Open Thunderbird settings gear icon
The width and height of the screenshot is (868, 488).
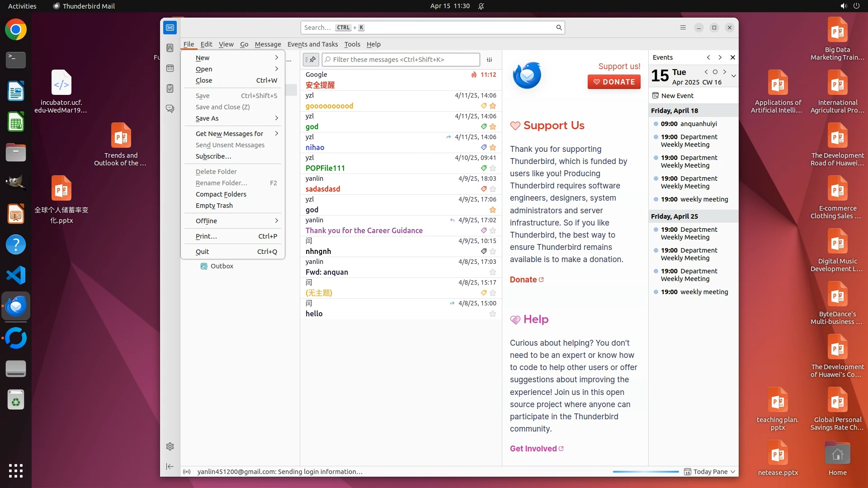coord(170,446)
